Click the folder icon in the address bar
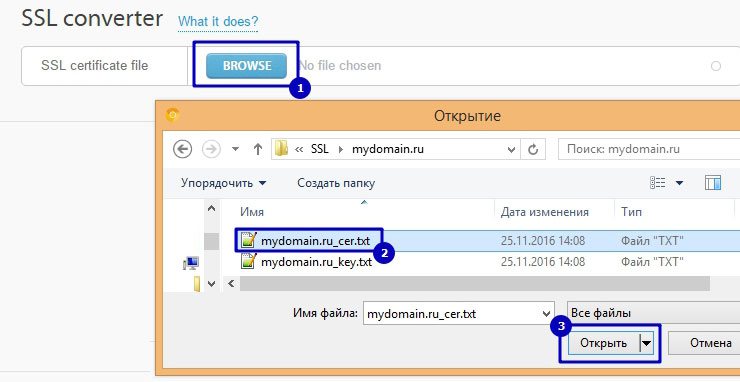The width and height of the screenshot is (740, 382). [x=282, y=149]
